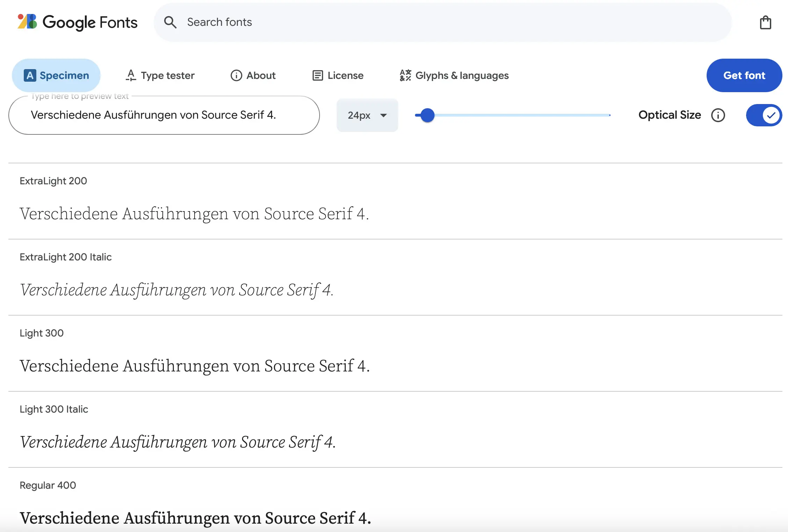Click the Optical Size info icon
788x532 pixels.
pyautogui.click(x=718, y=115)
